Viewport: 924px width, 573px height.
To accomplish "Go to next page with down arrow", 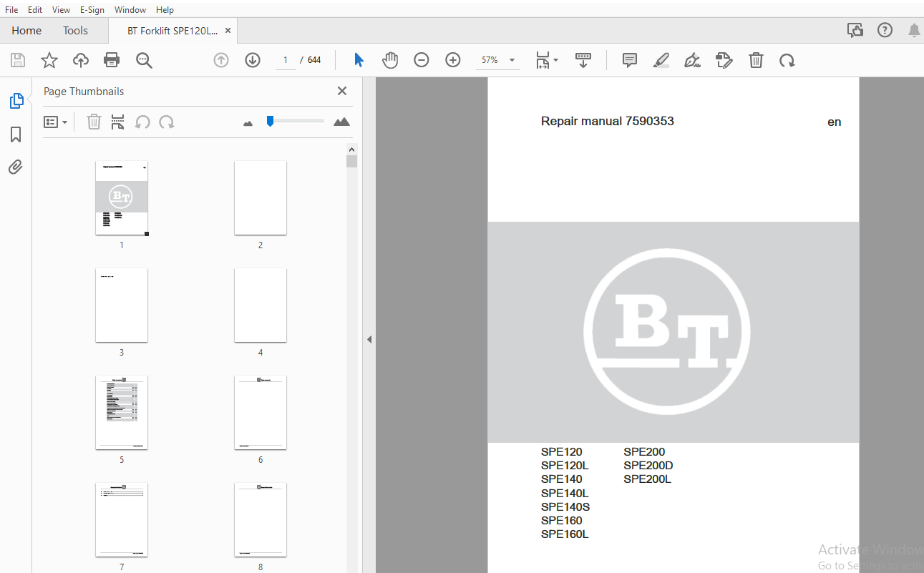I will (253, 60).
